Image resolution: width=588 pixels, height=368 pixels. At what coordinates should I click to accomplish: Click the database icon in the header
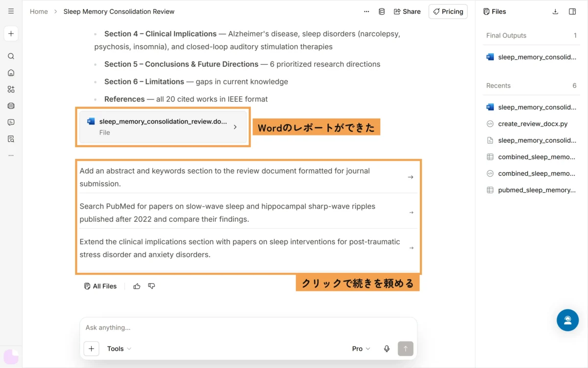pyautogui.click(x=382, y=11)
